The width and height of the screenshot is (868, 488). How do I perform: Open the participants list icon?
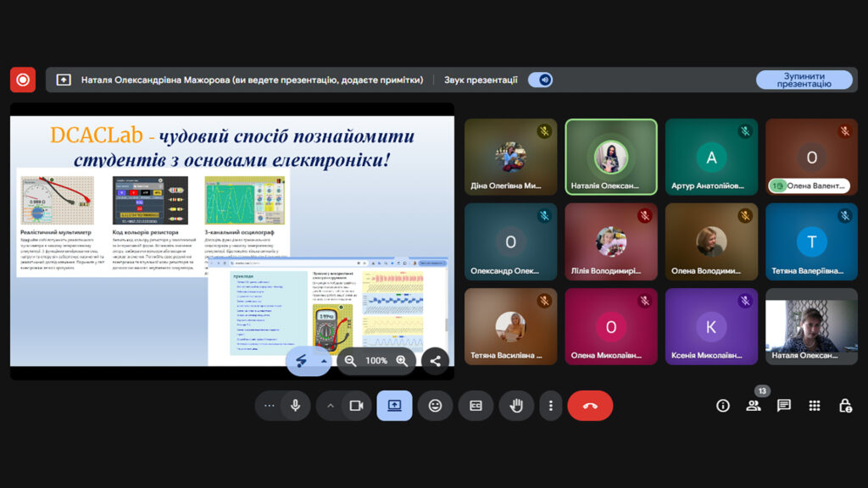pyautogui.click(x=753, y=406)
